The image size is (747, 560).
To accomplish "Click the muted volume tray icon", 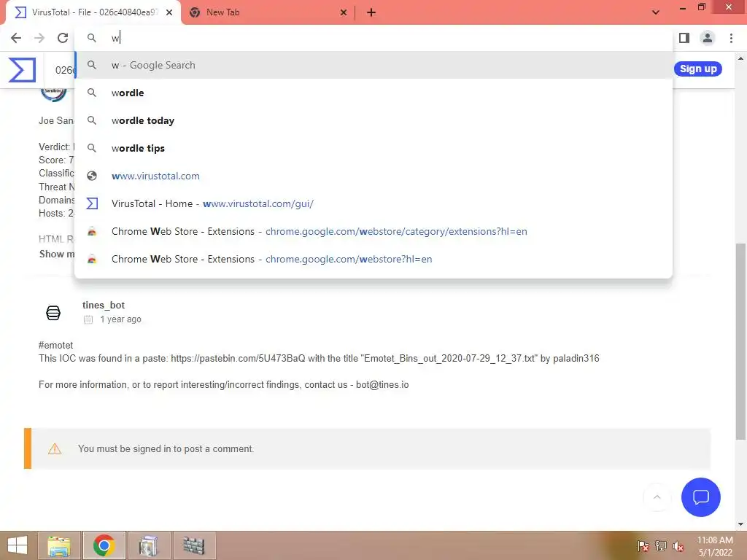I will pos(678,546).
